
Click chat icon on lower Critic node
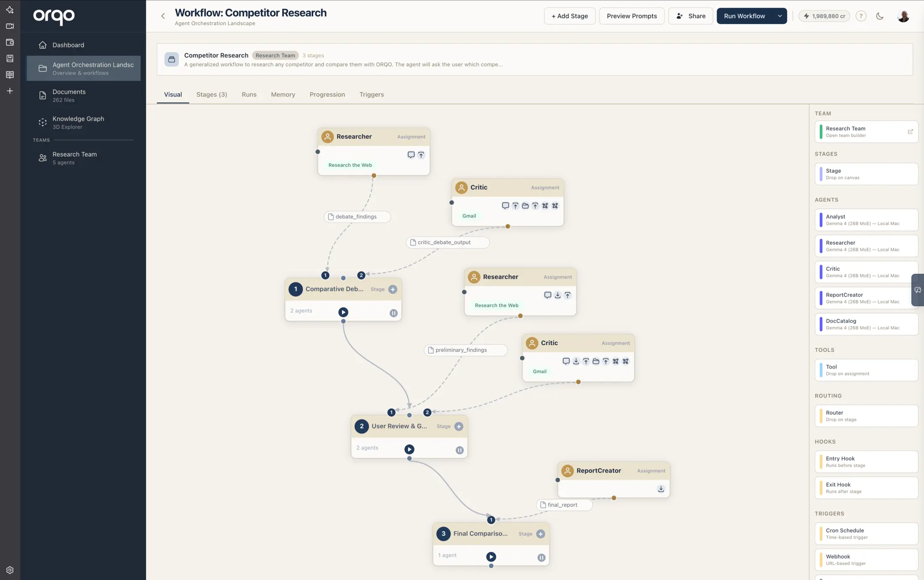(566, 361)
